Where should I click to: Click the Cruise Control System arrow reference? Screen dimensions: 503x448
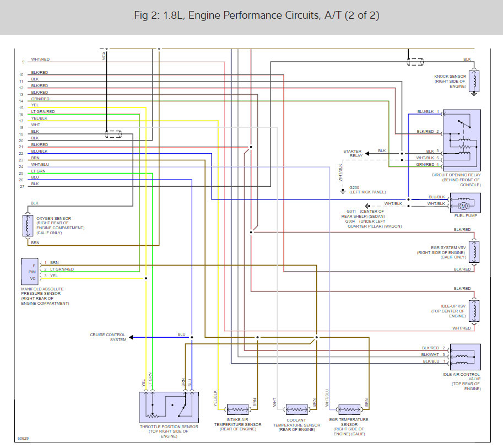coord(131,337)
